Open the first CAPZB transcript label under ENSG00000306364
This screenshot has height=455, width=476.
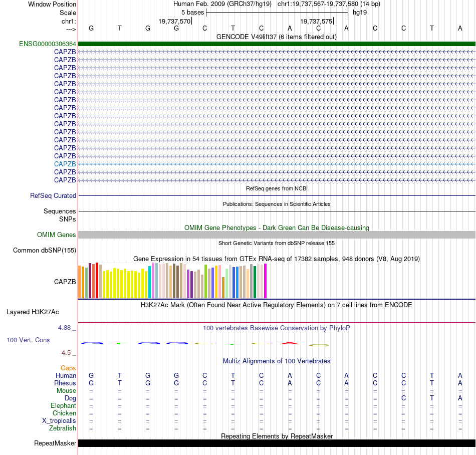[x=65, y=52]
